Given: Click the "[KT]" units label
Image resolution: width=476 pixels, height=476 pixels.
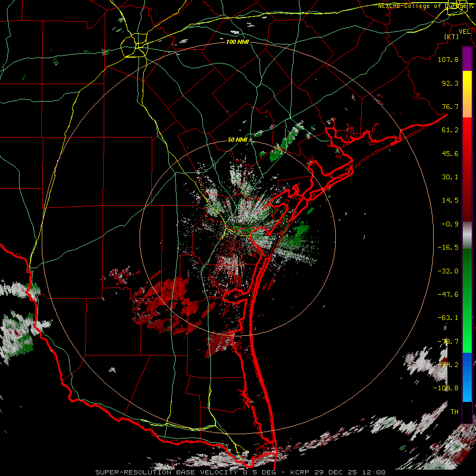Looking at the screenshot, I should point(451,36).
